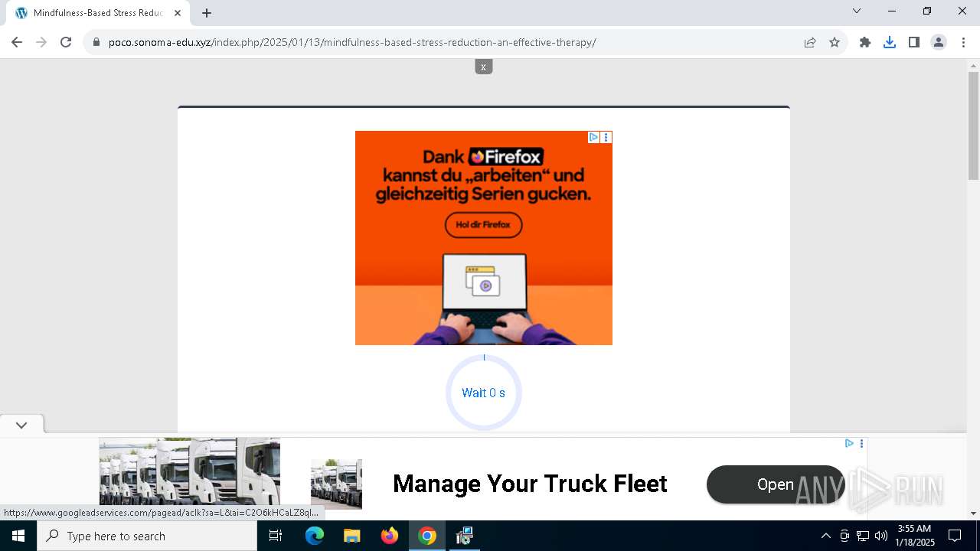Click the Wait 0 s countdown circle

(x=483, y=393)
